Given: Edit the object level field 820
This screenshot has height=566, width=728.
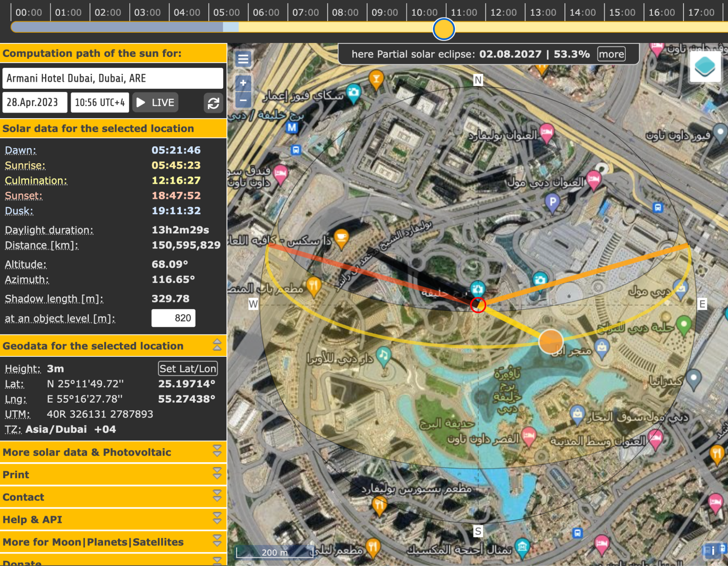Looking at the screenshot, I should [x=173, y=318].
